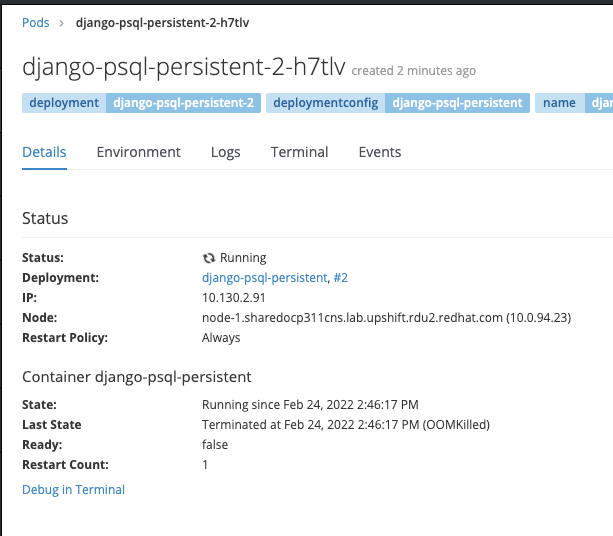The height and width of the screenshot is (536, 613).
Task: Open the Environment tab
Action: [x=138, y=152]
